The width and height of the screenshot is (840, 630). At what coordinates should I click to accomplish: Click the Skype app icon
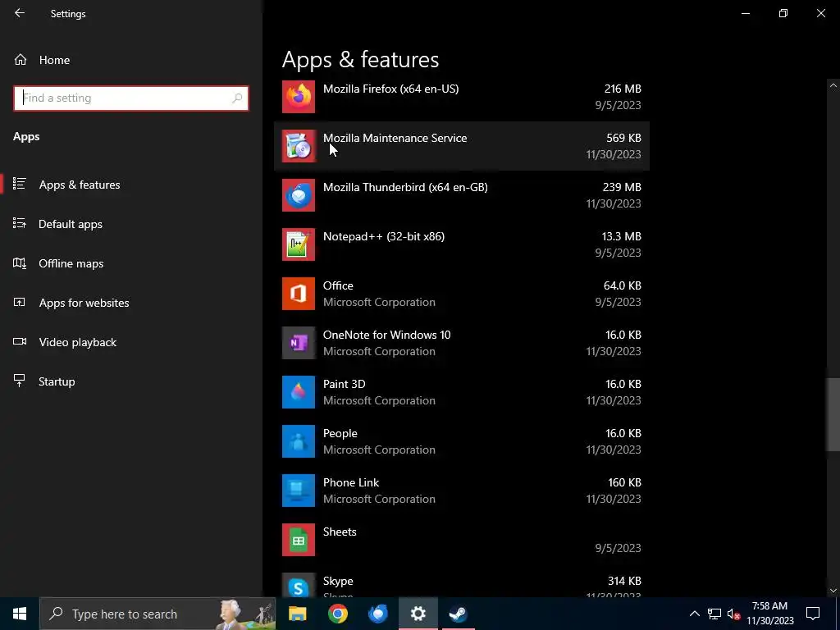point(299,584)
